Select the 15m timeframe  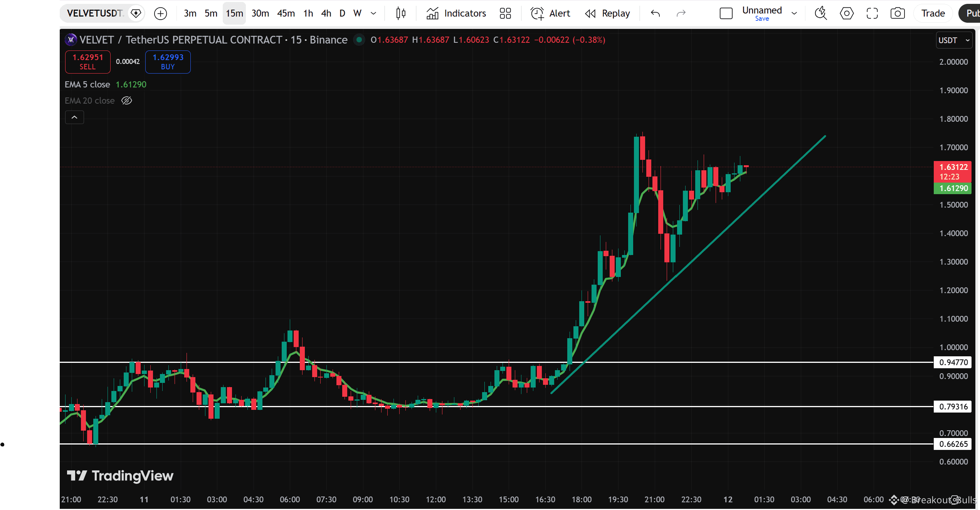click(234, 13)
